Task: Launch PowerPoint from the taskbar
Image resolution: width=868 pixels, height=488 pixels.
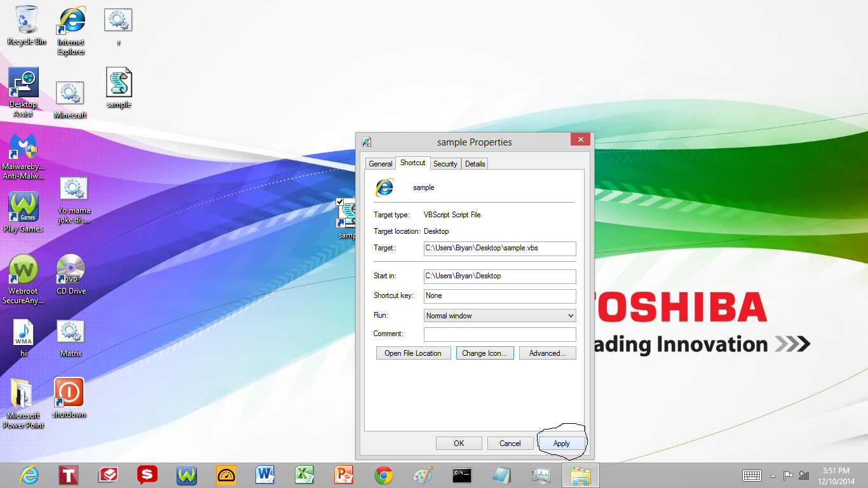Action: (x=344, y=475)
